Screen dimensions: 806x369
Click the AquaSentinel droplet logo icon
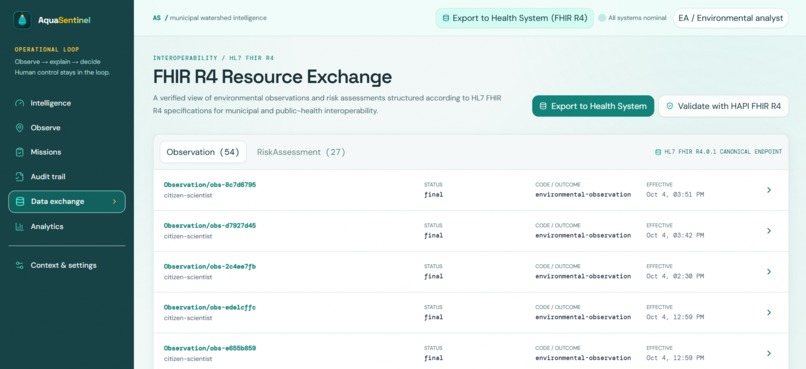pyautogui.click(x=22, y=20)
